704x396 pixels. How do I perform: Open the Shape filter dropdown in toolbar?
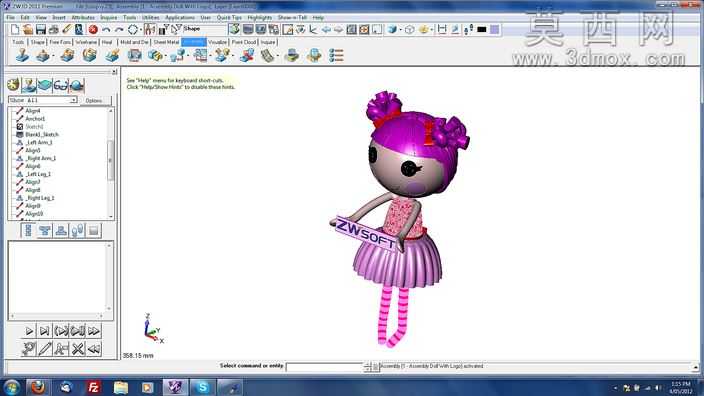(x=204, y=29)
